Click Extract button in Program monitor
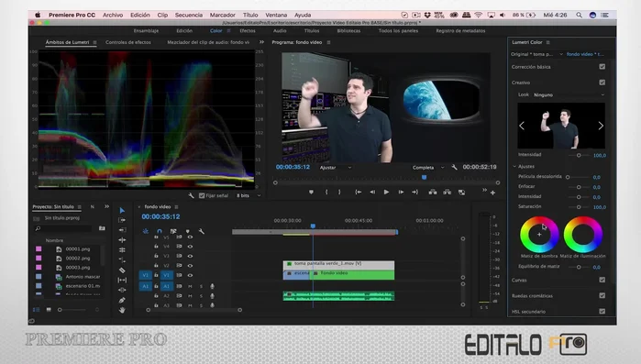 (x=448, y=192)
